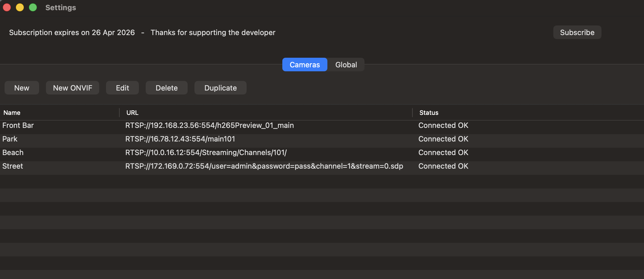Select the Street camera name
The height and width of the screenshot is (279, 644).
pyautogui.click(x=13, y=166)
